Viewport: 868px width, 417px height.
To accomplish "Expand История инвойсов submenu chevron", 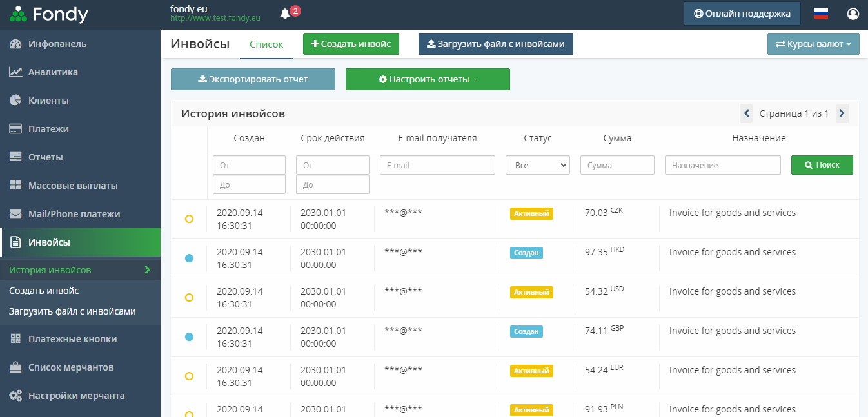I will tap(147, 270).
